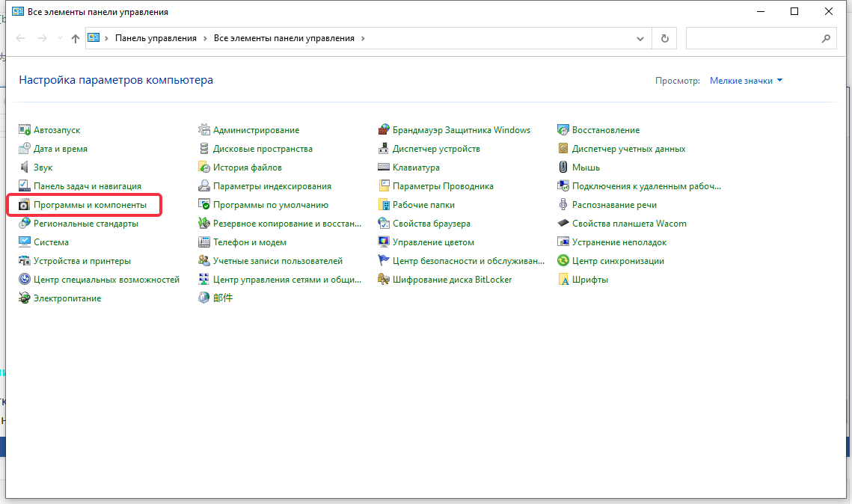Open Управление цветом link

[x=433, y=242]
